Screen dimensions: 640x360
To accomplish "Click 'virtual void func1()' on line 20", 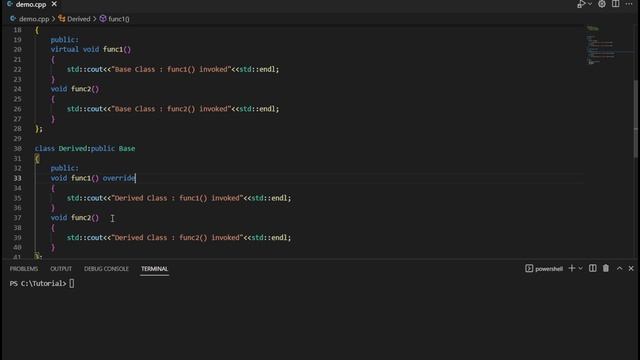I will click(x=91, y=49).
